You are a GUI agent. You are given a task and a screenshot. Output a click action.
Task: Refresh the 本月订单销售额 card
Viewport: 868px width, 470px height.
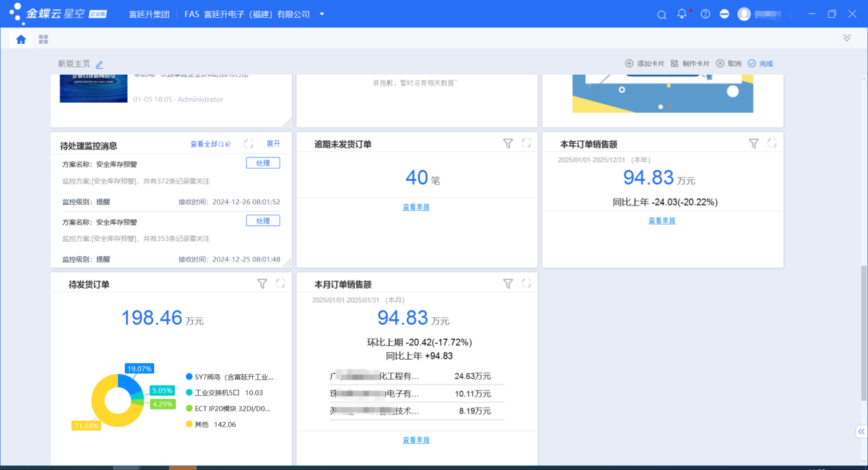526,284
